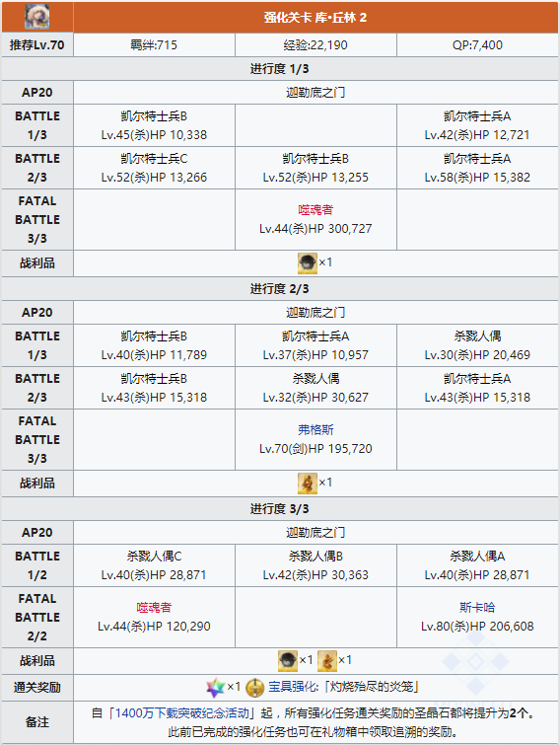
Task: Open the red 噬魂者 link with HP 120,290
Action: tap(154, 607)
